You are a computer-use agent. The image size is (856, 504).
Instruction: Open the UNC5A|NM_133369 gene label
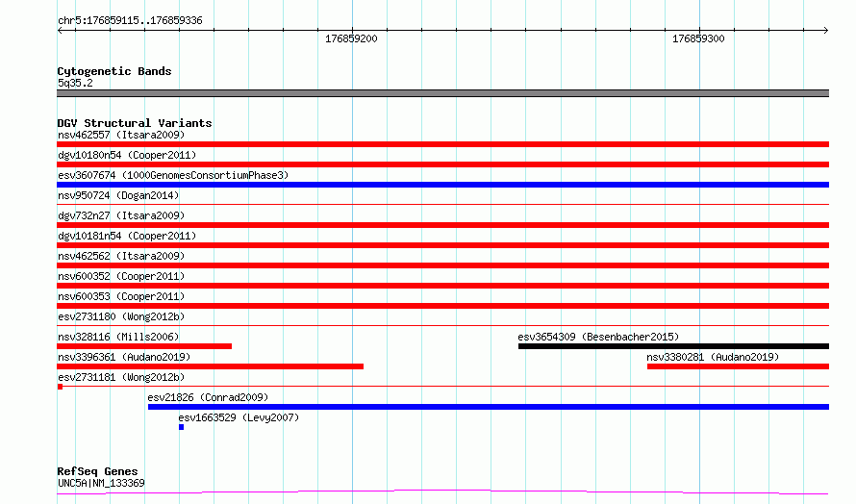click(x=101, y=483)
